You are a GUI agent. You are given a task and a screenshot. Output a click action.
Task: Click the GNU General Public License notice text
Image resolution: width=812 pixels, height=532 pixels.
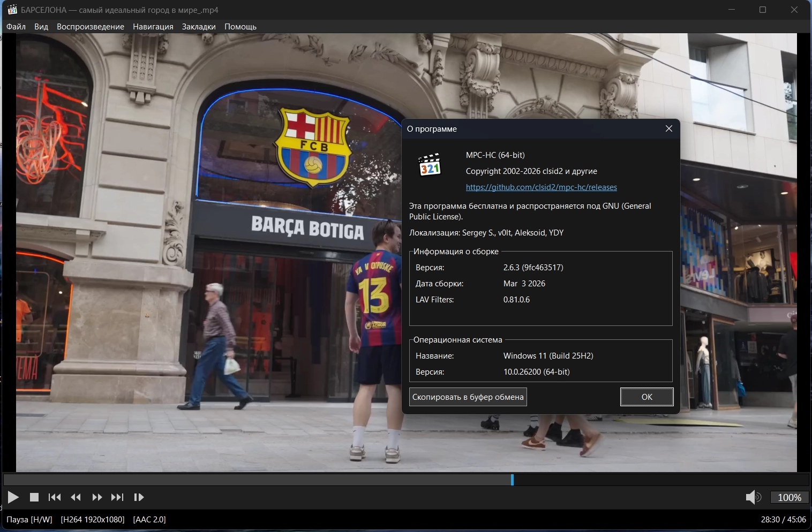530,211
